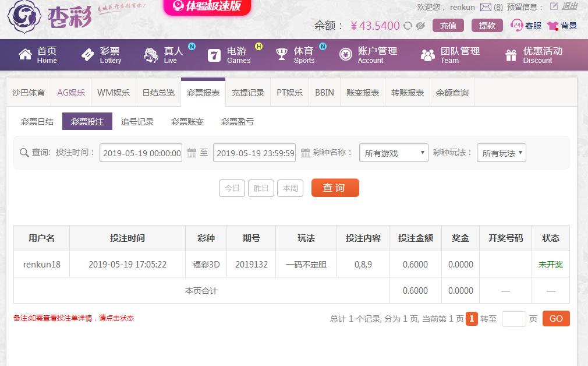Select the 彩票报表 tab
This screenshot has height=366, width=588.
pos(203,92)
